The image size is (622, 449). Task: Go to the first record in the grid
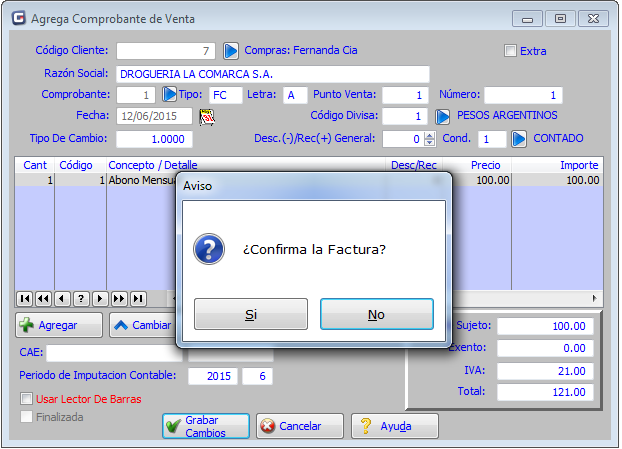(26, 298)
